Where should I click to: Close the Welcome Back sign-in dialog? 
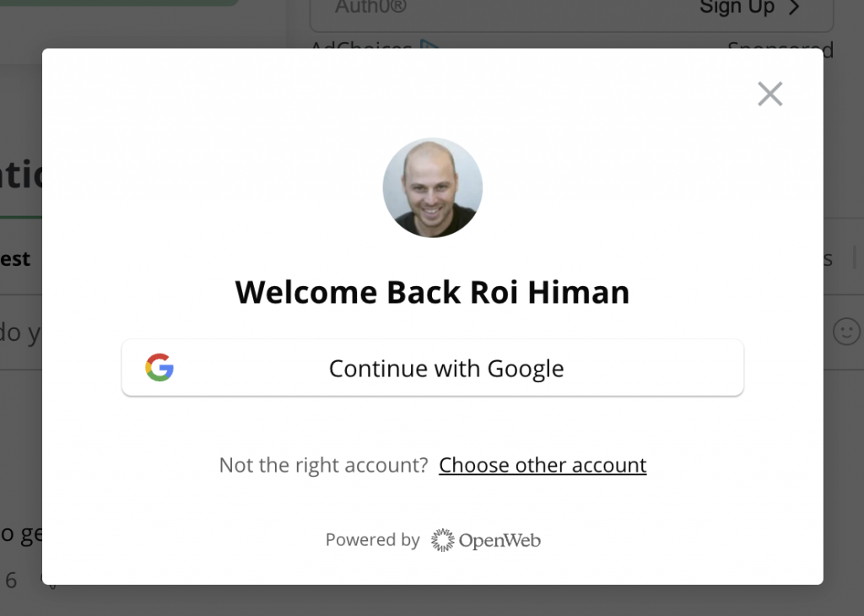pos(769,94)
